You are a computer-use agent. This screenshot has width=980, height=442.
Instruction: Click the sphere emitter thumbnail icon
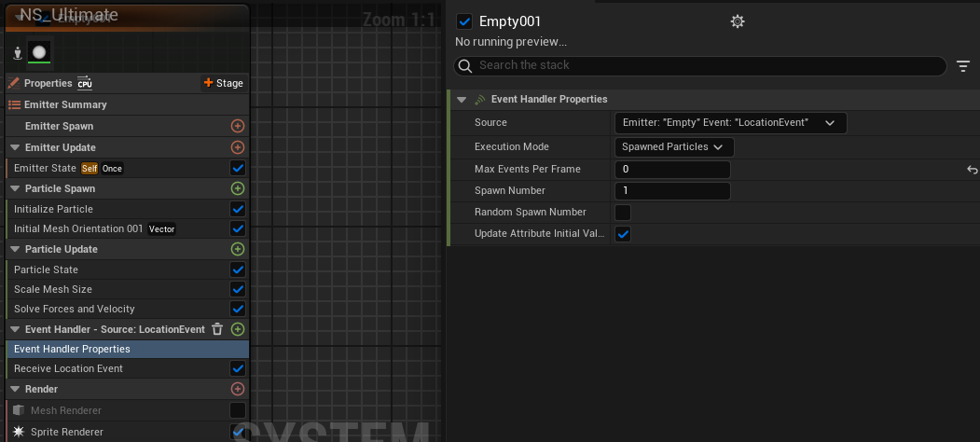(38, 53)
